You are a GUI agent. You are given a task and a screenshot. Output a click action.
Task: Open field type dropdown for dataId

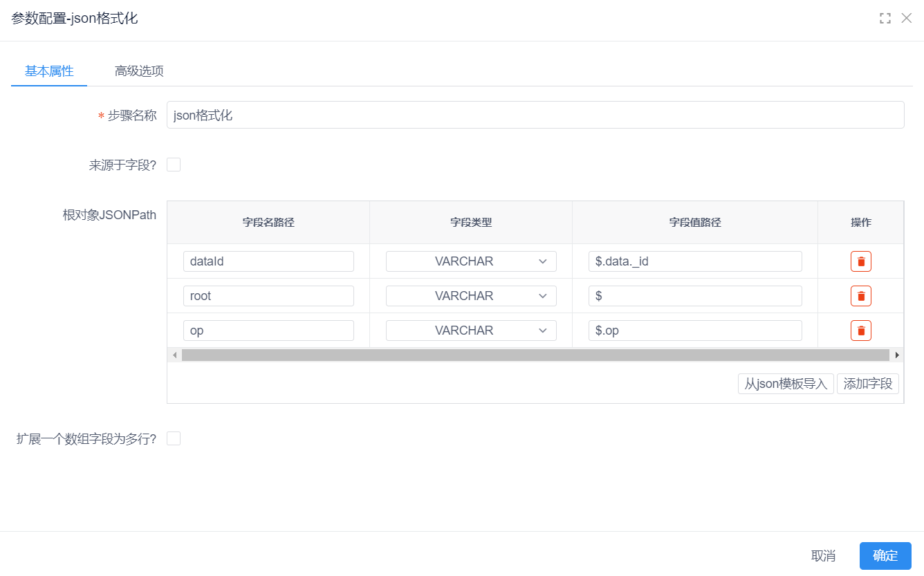471,261
